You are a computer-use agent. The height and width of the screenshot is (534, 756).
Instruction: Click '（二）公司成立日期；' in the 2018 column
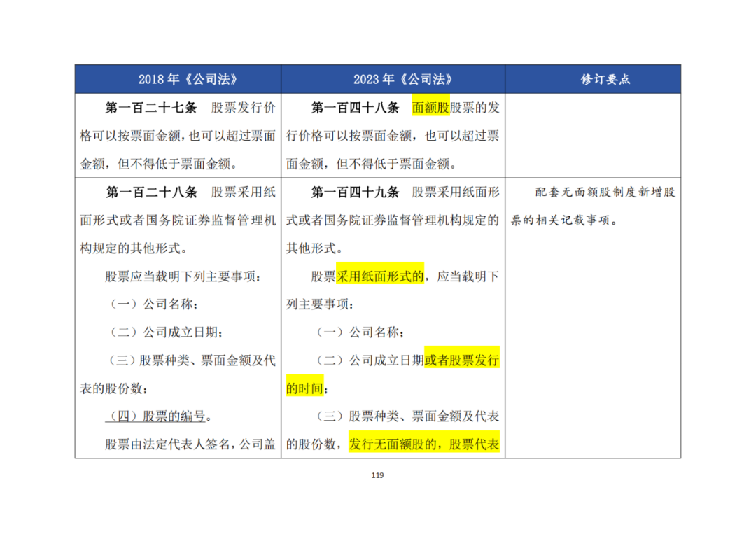(x=164, y=332)
